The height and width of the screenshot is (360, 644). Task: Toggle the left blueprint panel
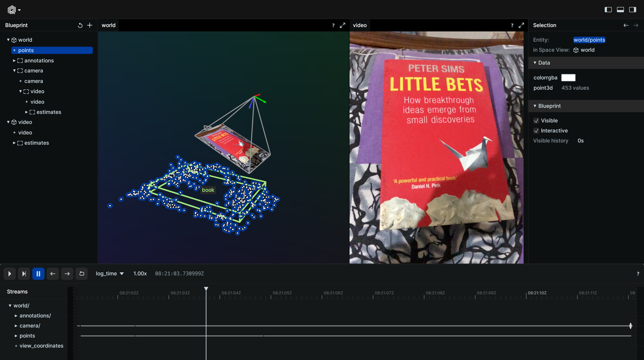(608, 10)
